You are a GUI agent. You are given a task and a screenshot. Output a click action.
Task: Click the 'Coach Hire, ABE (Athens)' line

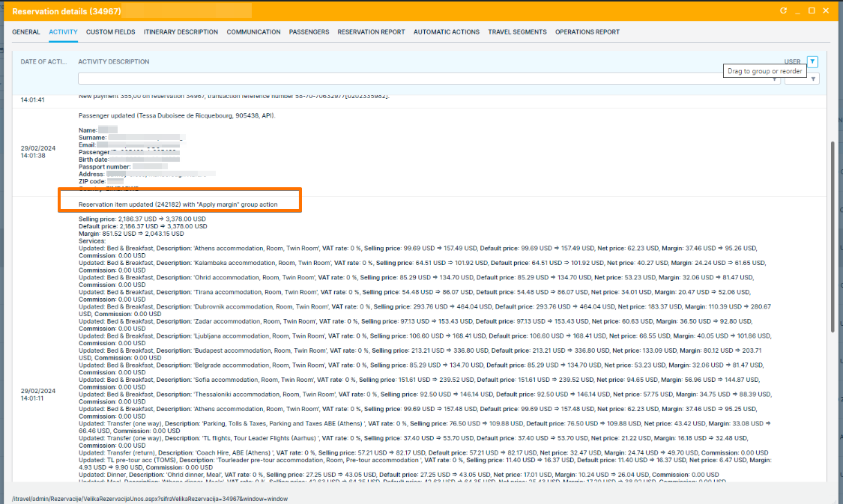(x=423, y=453)
